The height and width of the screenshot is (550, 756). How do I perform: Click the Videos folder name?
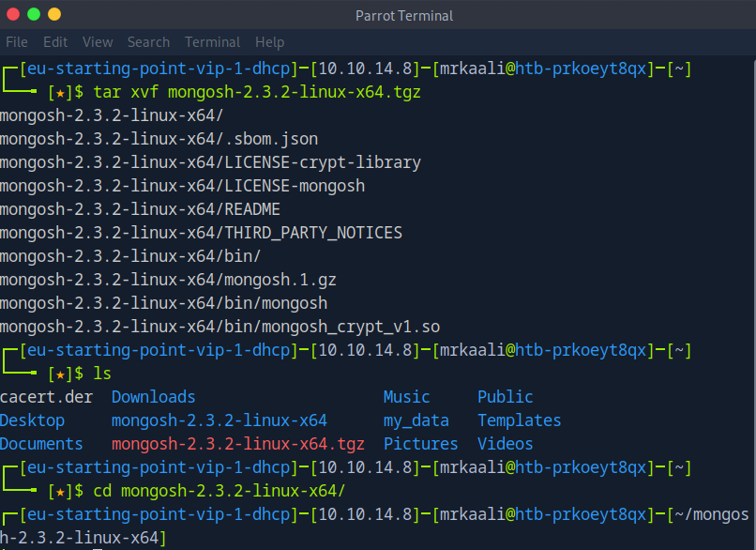pos(505,444)
